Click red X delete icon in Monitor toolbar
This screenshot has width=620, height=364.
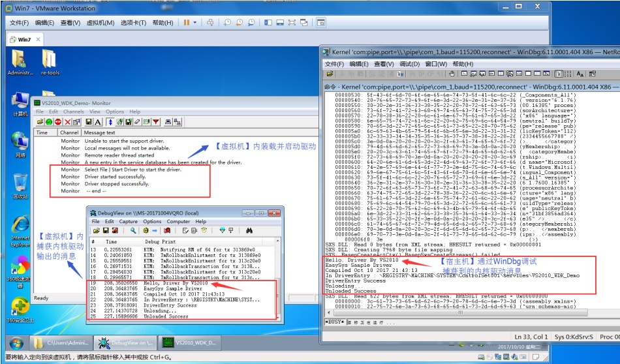click(x=68, y=122)
